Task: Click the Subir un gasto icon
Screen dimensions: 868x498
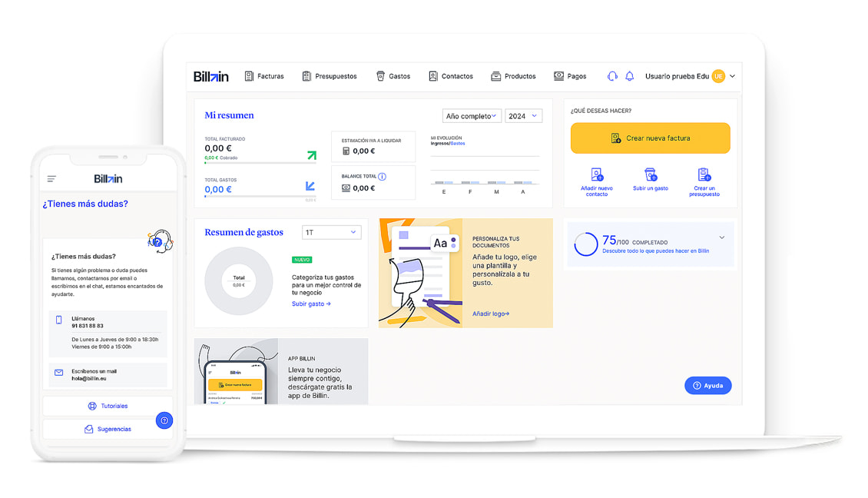Action: [650, 175]
